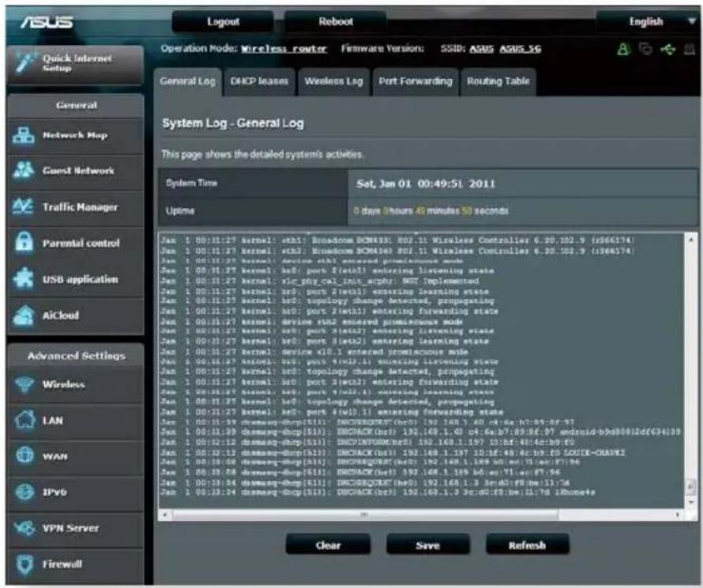Click the log horizontal scrollbar thumb

365,515
